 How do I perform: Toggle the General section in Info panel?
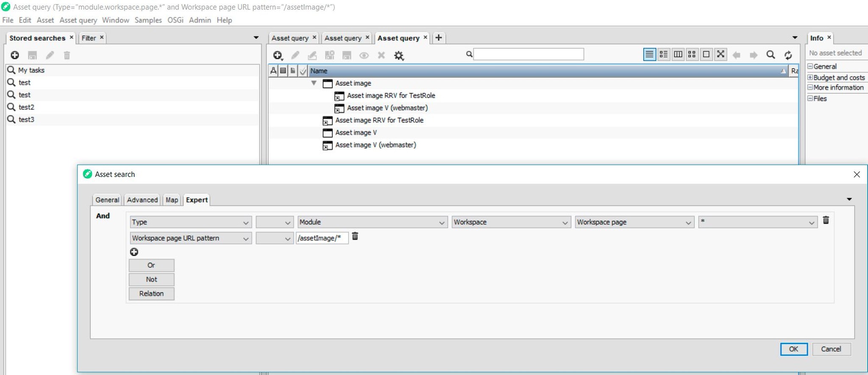810,67
